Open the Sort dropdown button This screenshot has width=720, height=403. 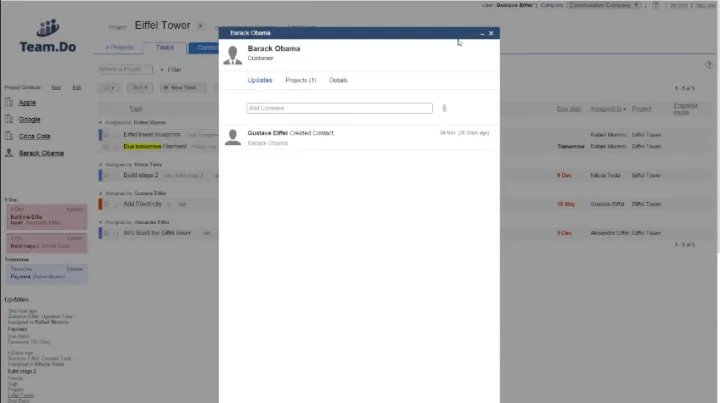click(140, 88)
